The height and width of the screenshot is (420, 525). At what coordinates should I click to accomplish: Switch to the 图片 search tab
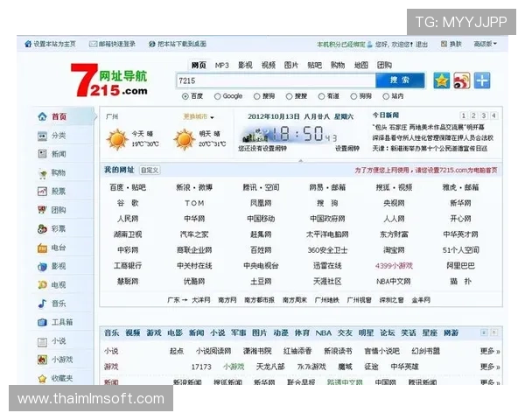291,66
